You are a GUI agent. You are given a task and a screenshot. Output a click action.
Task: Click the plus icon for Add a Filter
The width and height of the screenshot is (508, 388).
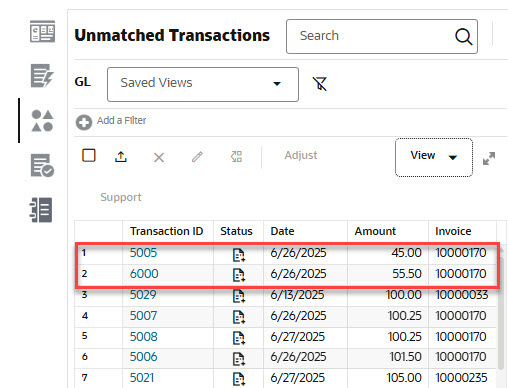(x=84, y=122)
